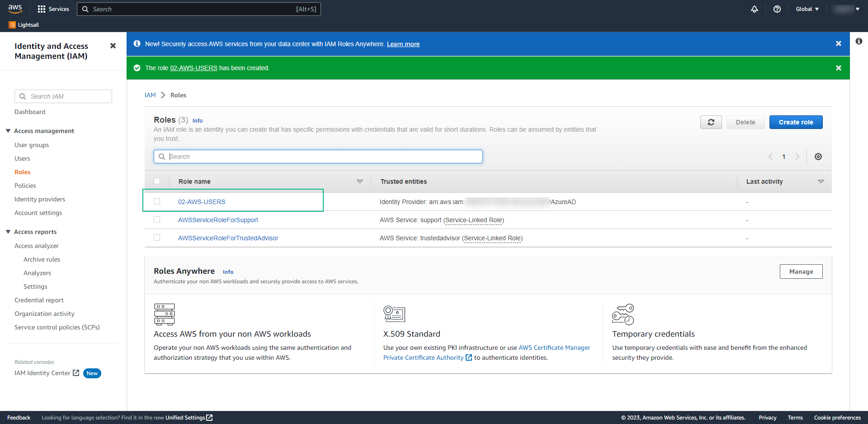
Task: Go to Identity providers page
Action: [40, 199]
